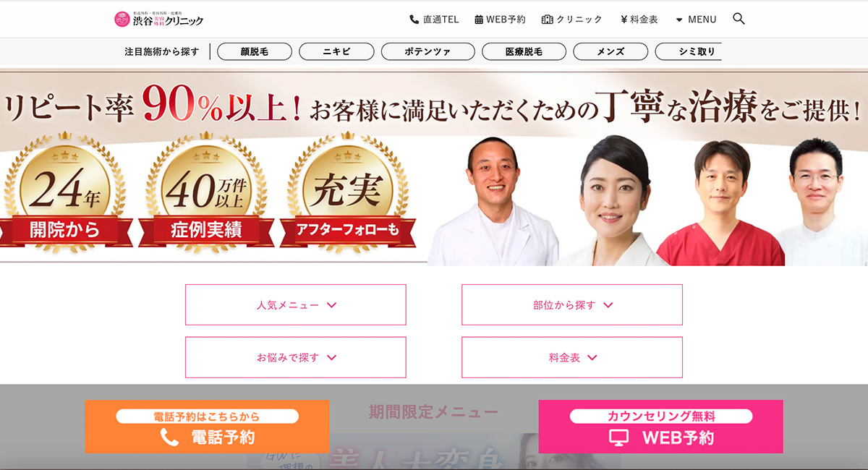Select the 顔脱毛 treatment pill
The height and width of the screenshot is (470, 868).
pos(255,51)
